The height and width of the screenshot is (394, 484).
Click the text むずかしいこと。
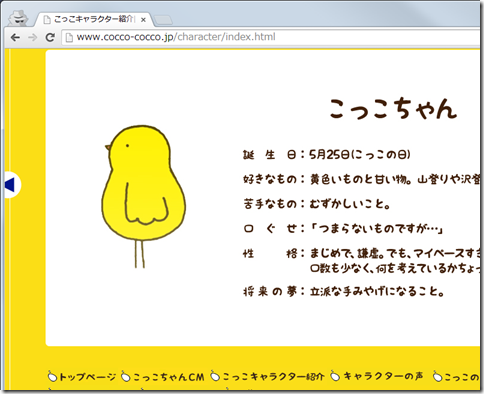pyautogui.click(x=350, y=203)
